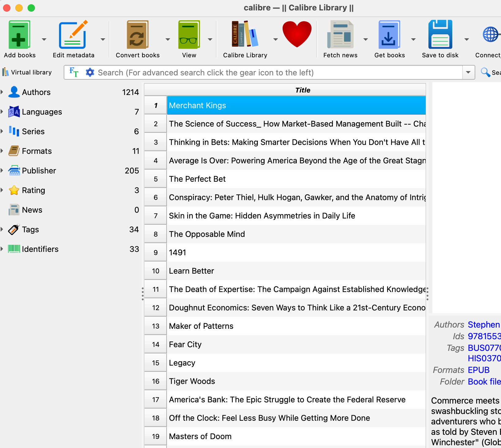Click the full text search FT icon
Screen dimensions: 501x448
[x=74, y=72]
